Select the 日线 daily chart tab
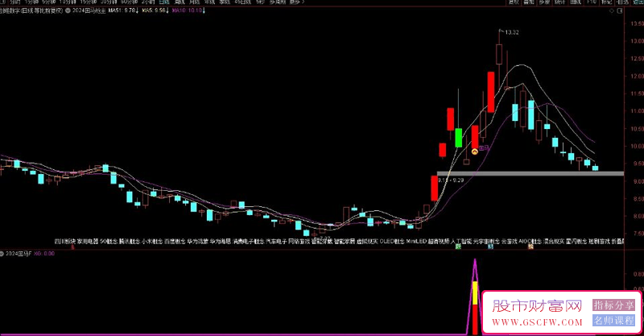644x336 pixels. click(164, 2)
